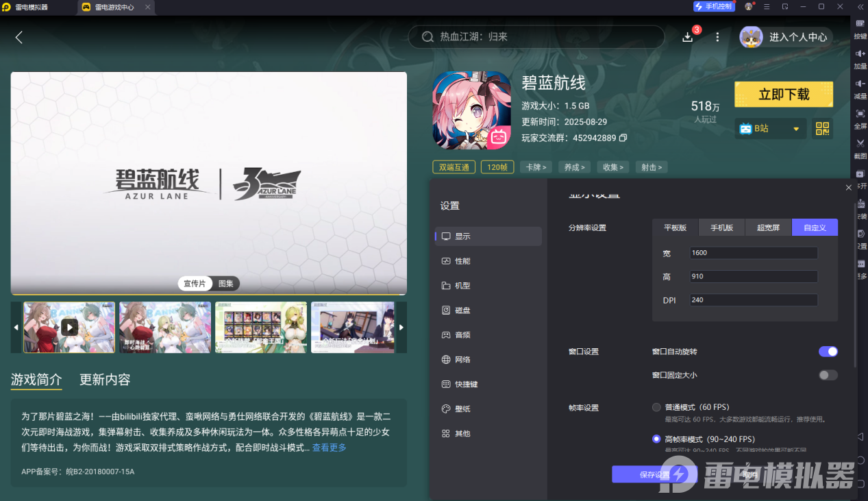Open the three-dot more options menu

tap(717, 37)
